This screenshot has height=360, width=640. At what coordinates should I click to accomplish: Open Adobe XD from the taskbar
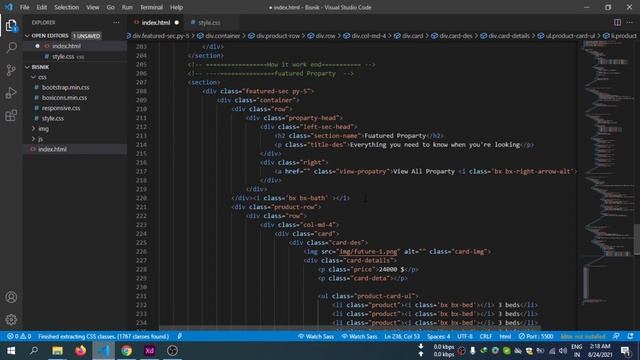click(149, 351)
